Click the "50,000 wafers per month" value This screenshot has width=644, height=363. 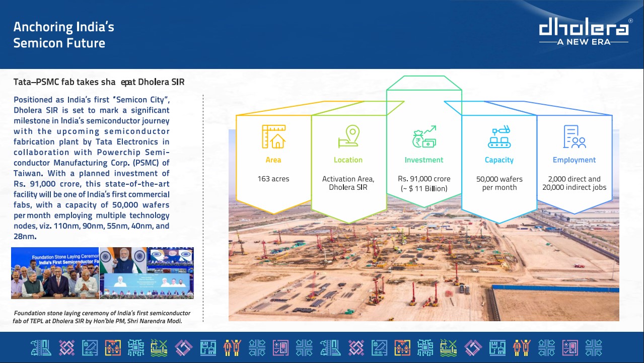pyautogui.click(x=499, y=183)
